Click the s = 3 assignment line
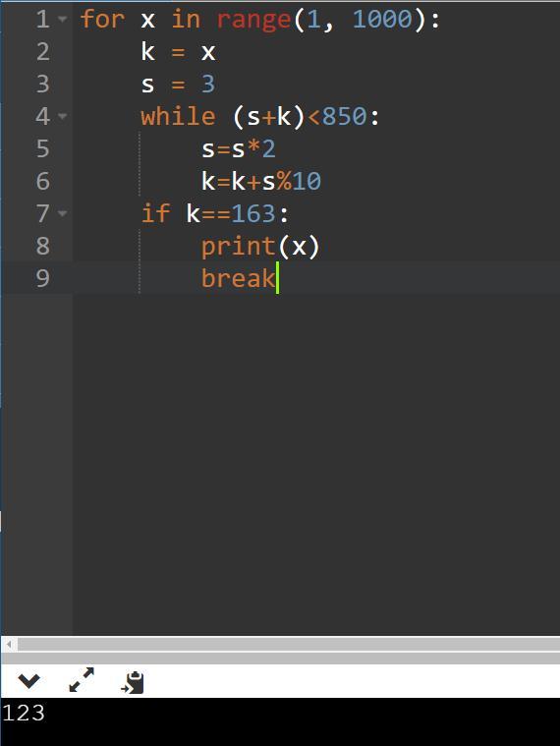 click(178, 85)
